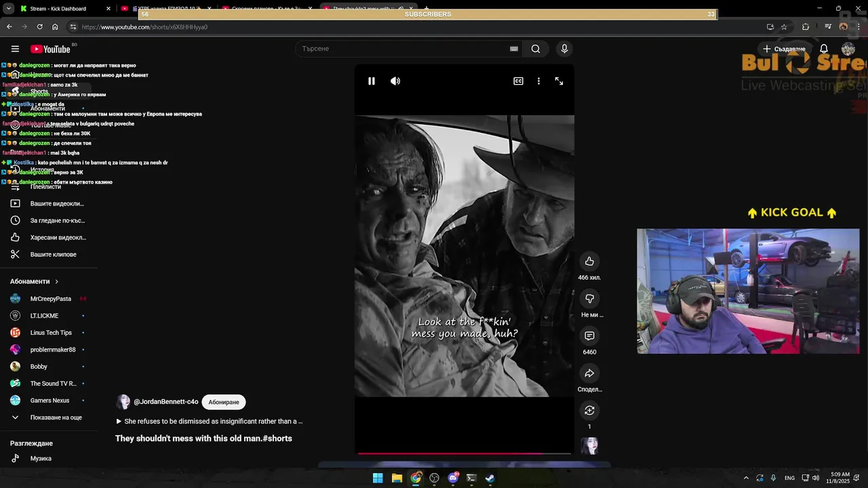Open @JordanBennett-c4o channel
Screen dimensions: 868x488
tap(166, 402)
